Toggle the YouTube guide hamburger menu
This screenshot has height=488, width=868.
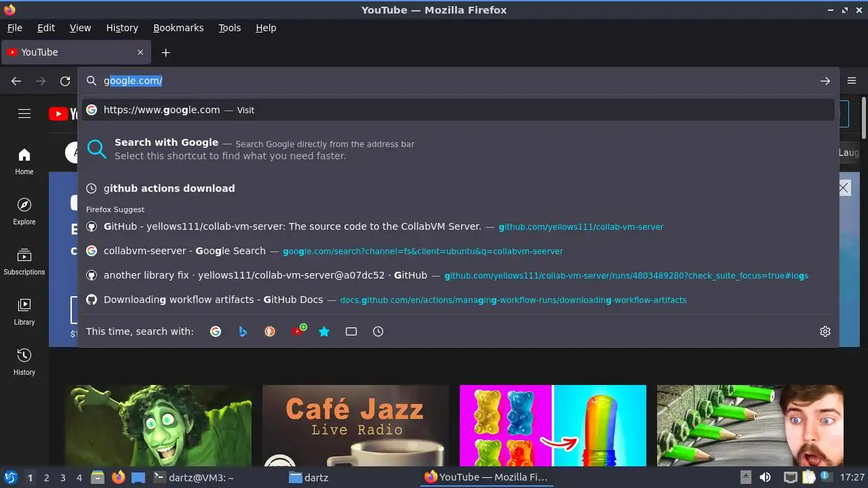(x=24, y=114)
